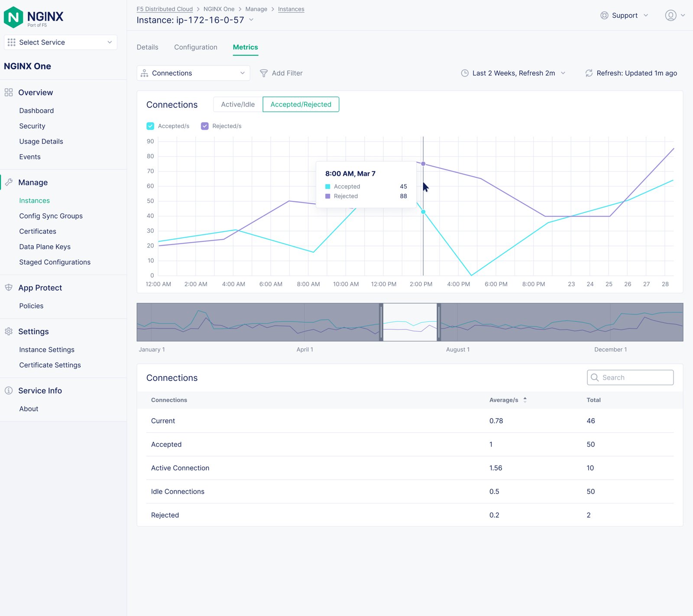Go to Config Sync Groups in sidebar
This screenshot has height=616, width=693.
pos(51,216)
